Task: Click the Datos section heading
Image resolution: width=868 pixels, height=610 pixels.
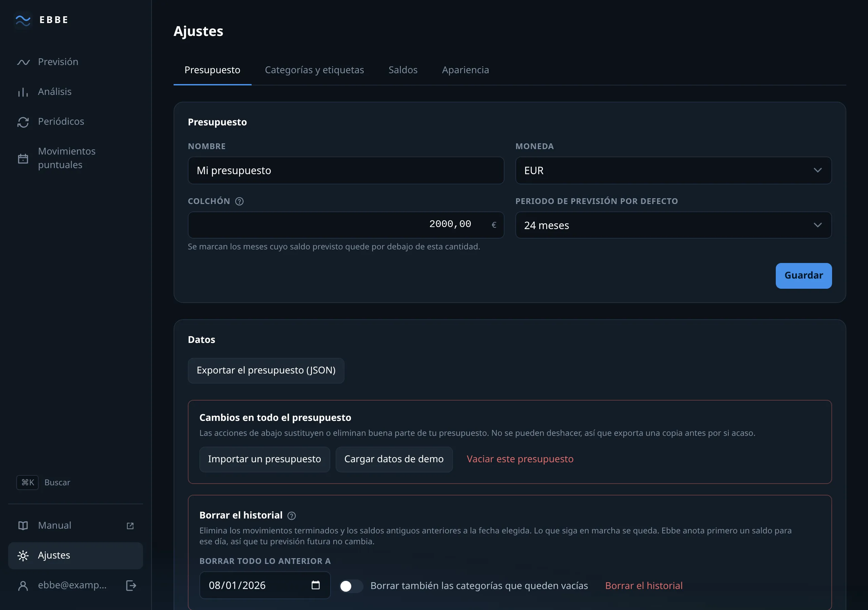Action: [x=201, y=340]
